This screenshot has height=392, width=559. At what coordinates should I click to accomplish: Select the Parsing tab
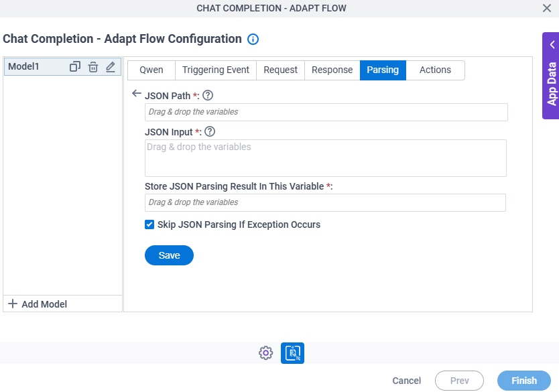(x=383, y=70)
